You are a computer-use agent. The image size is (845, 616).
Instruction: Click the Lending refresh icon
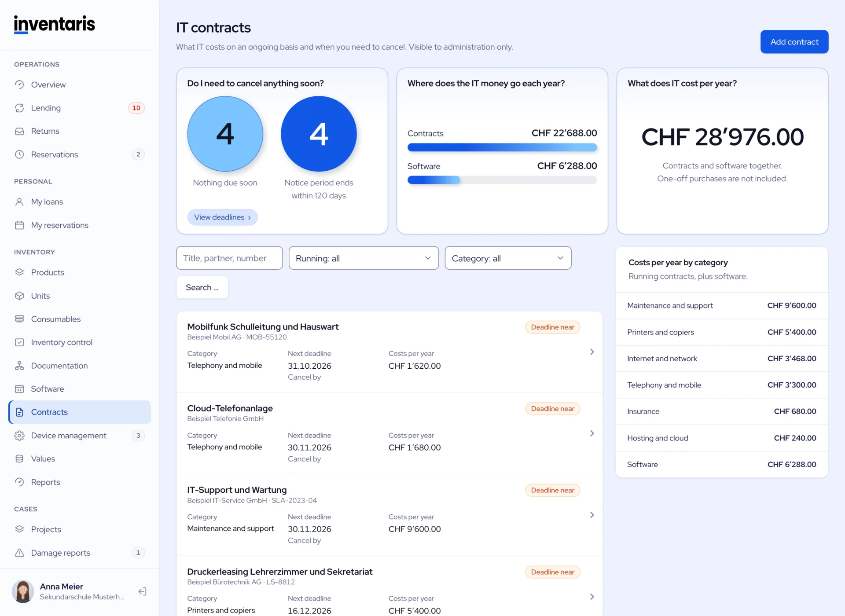pyautogui.click(x=19, y=108)
